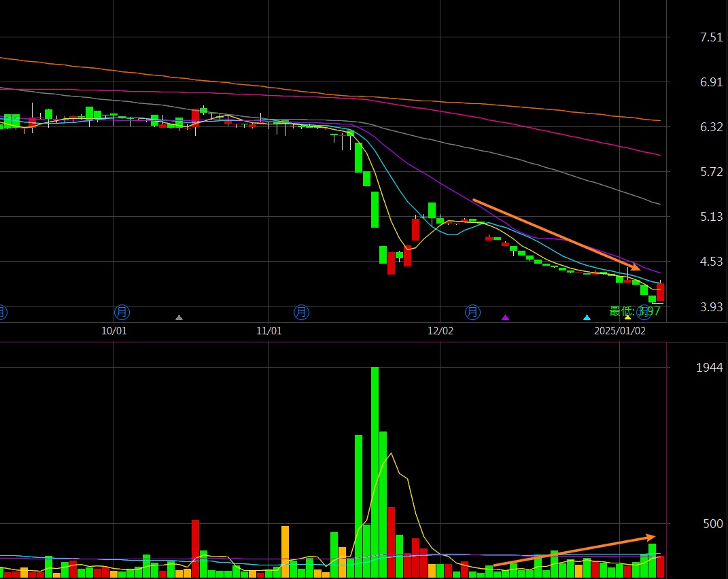728x579 pixels.
Task: Click the 月 marker right of 11/01
Action: tap(301, 312)
